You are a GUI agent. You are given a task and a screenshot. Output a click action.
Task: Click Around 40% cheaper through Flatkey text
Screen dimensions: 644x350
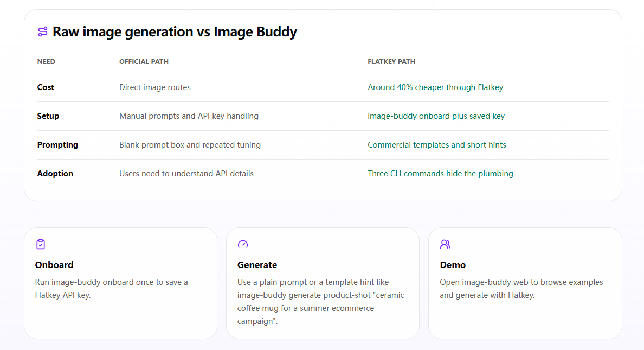click(x=435, y=87)
